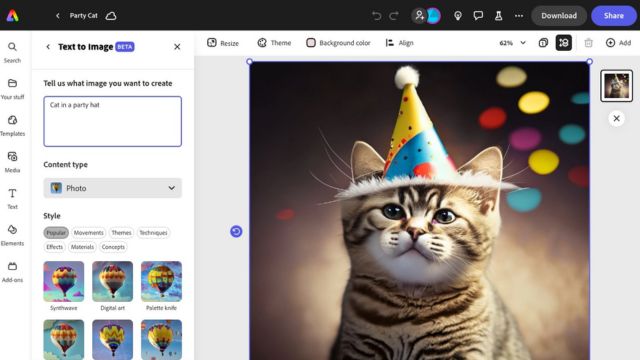Open the more options ellipsis menu

[519, 16]
